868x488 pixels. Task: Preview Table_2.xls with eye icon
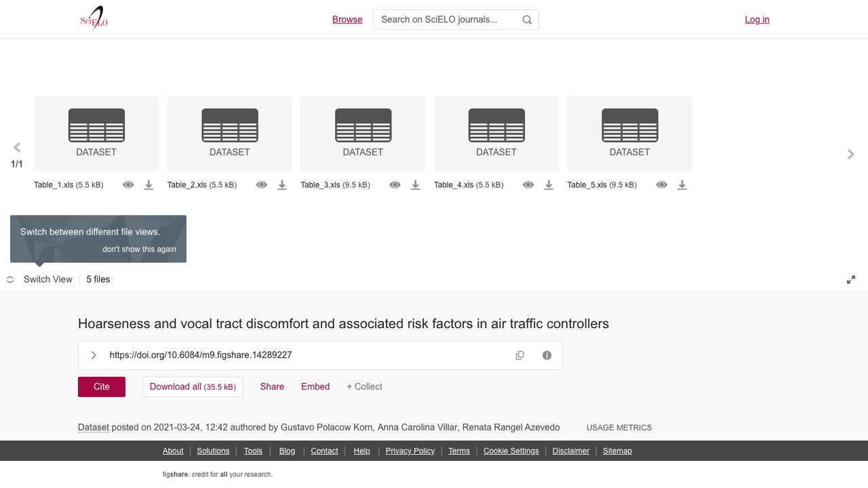pos(262,185)
